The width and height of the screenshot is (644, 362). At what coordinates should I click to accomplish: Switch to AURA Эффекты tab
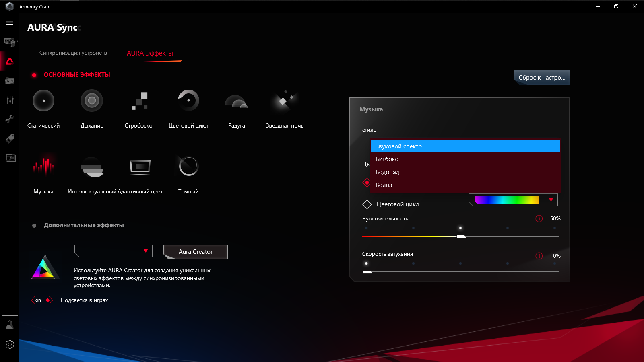[150, 53]
